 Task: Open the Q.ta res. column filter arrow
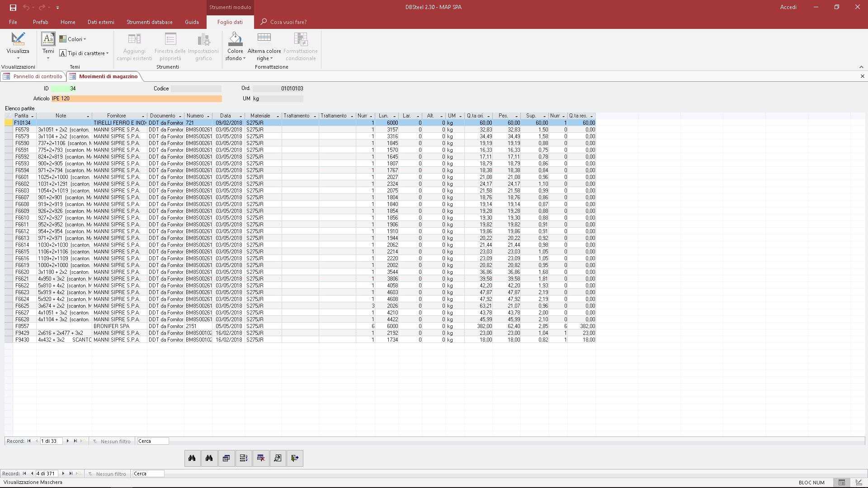point(591,116)
